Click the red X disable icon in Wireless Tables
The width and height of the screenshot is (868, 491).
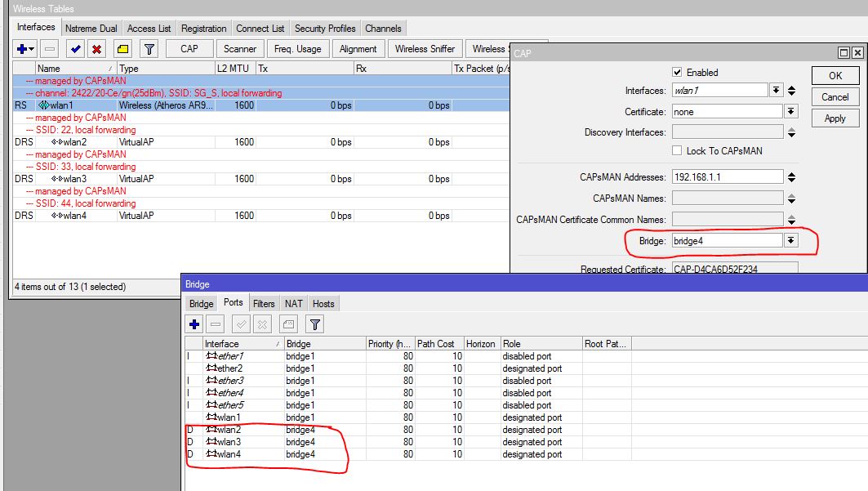(x=96, y=49)
